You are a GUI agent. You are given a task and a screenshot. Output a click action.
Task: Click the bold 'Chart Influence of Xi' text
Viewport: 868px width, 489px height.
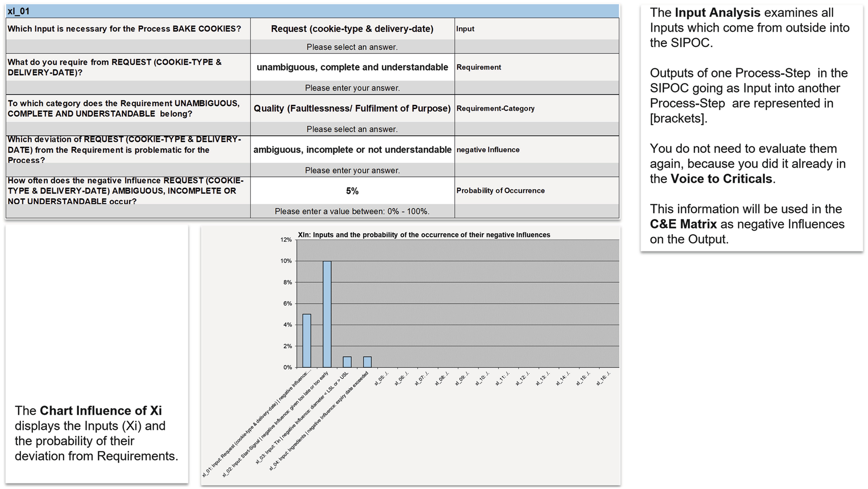coord(101,410)
